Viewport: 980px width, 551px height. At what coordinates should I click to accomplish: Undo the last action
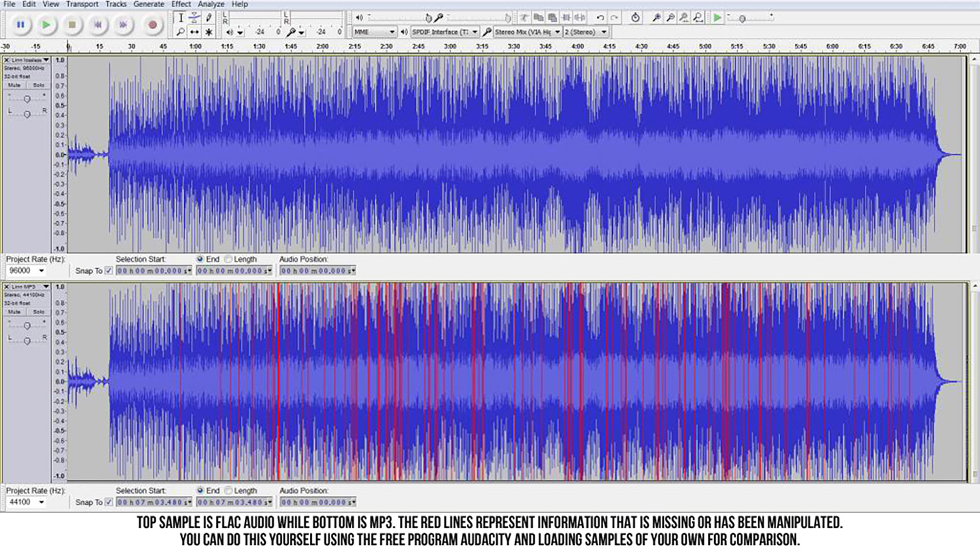point(600,18)
